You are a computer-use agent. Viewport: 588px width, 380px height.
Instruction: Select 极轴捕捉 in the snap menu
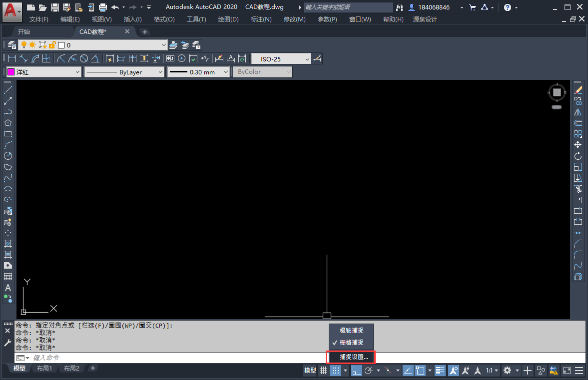pyautogui.click(x=351, y=330)
